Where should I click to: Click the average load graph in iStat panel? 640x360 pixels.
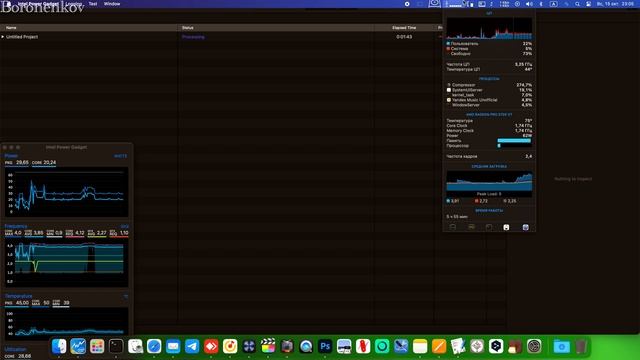(489, 181)
